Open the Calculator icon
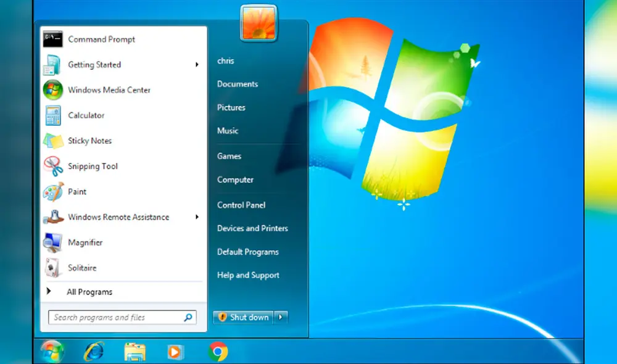617x364 pixels. [x=53, y=115]
